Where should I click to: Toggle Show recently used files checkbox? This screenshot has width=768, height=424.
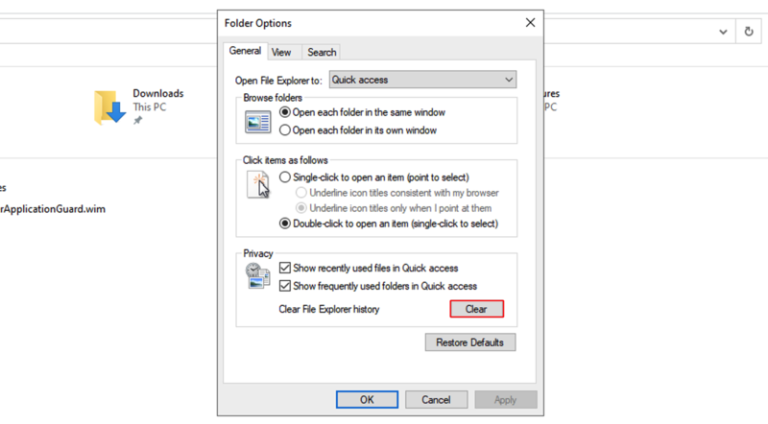point(286,268)
